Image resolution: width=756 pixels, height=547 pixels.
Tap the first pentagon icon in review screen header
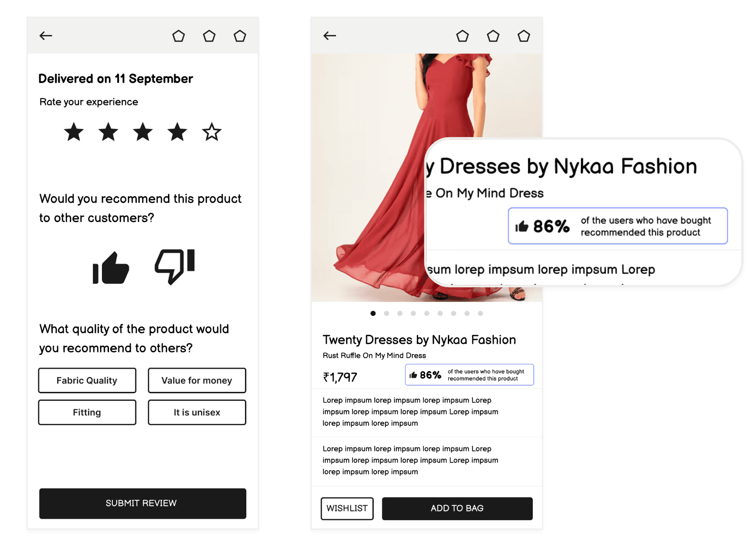click(178, 36)
